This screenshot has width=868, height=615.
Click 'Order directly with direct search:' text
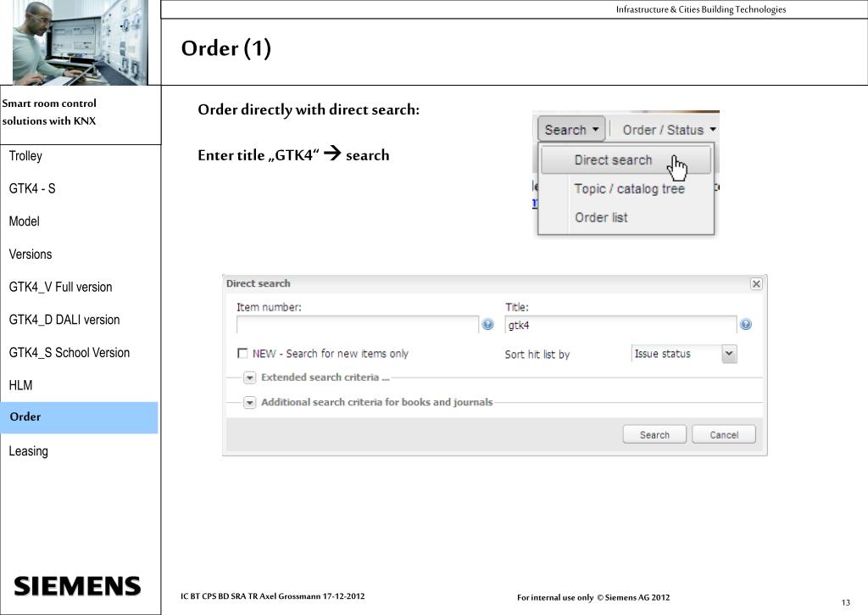(x=309, y=109)
